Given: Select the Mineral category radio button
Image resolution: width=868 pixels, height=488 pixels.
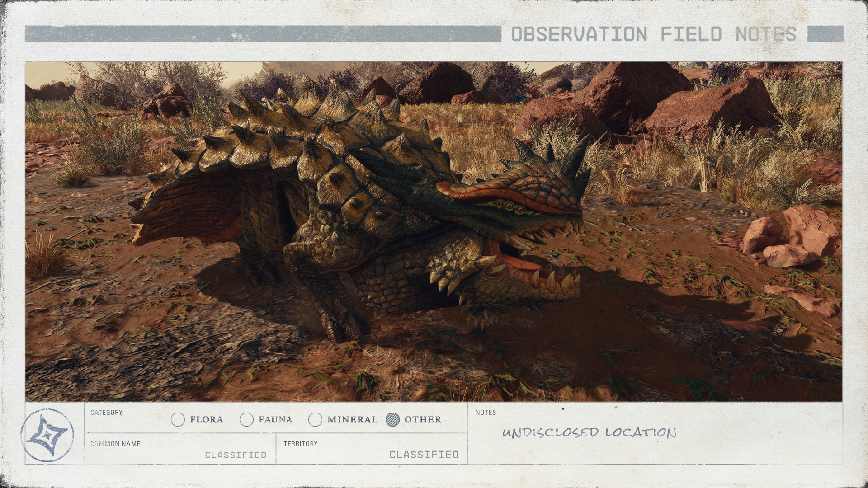Looking at the screenshot, I should click(x=315, y=419).
